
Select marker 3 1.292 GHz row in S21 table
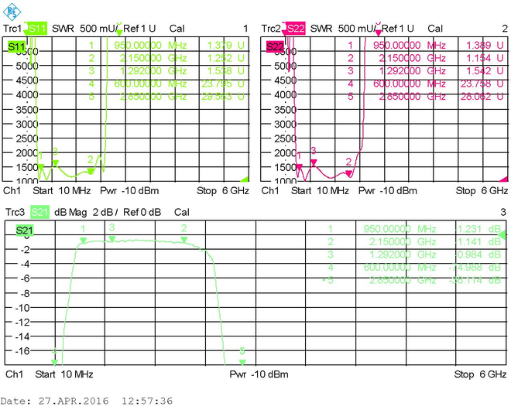(x=414, y=254)
